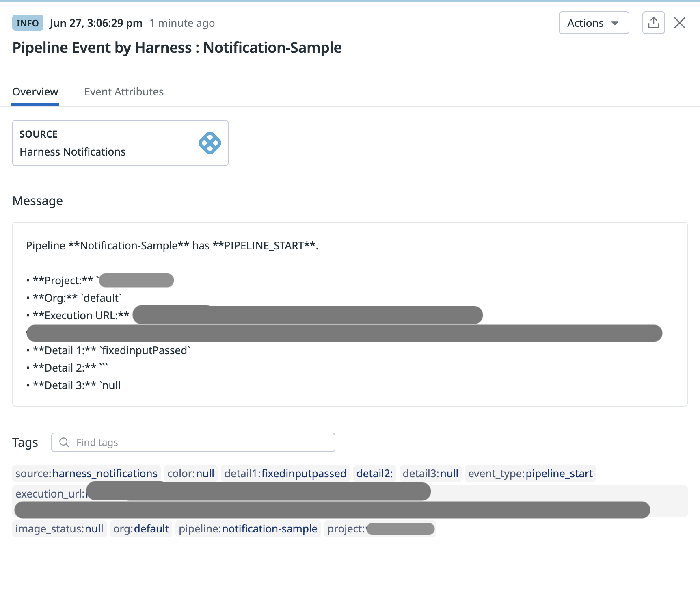Screen dimensions: 700x597
Task: Select the Overview tab
Action: 35,92
